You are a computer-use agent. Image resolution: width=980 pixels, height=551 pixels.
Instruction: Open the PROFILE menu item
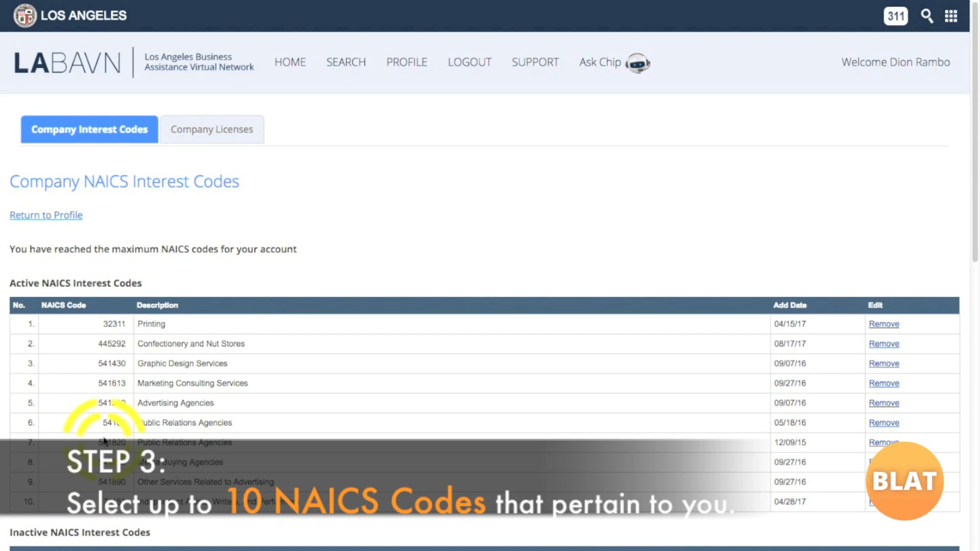406,62
